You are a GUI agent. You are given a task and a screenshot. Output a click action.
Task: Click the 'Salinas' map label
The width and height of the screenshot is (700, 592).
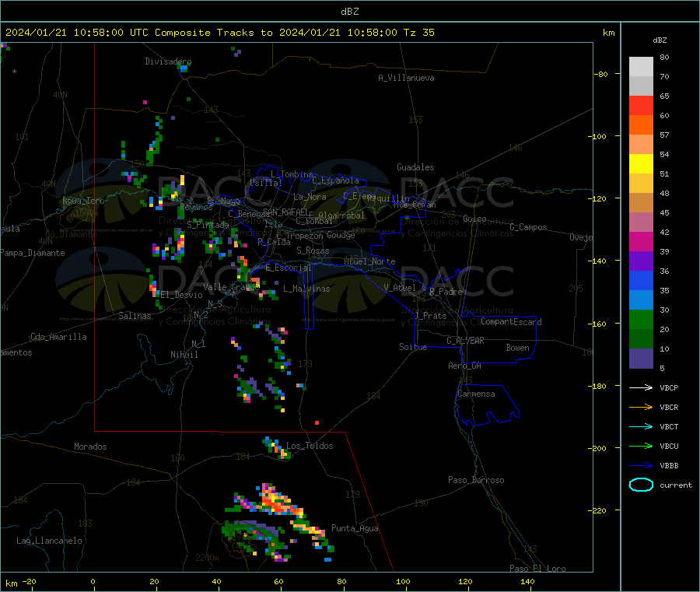coord(135,316)
